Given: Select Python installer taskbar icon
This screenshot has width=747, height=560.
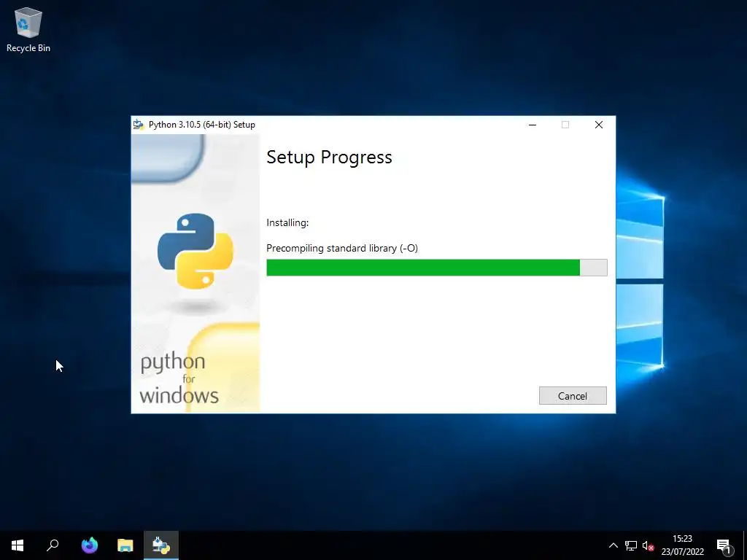Looking at the screenshot, I should [161, 545].
